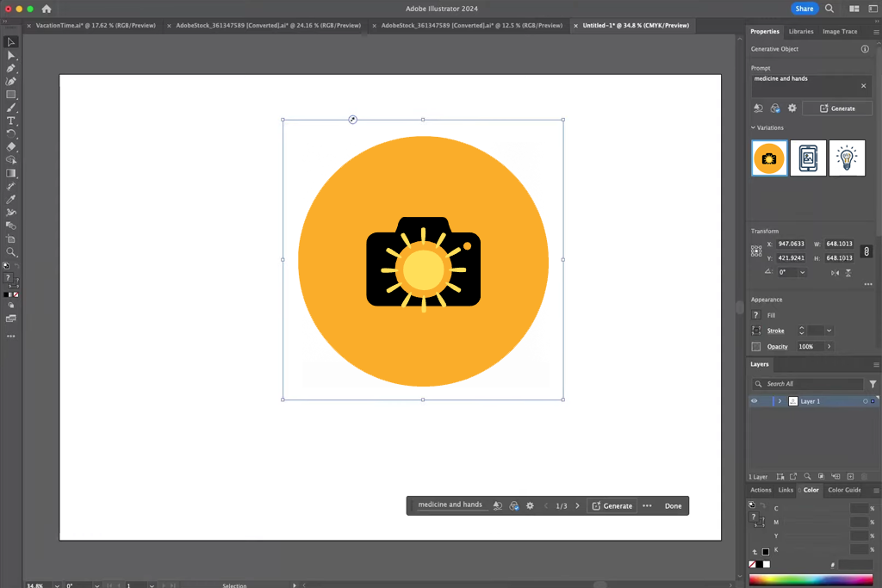Toggle constrain width and height proportions
Image resolution: width=882 pixels, height=588 pixels.
[x=866, y=251]
